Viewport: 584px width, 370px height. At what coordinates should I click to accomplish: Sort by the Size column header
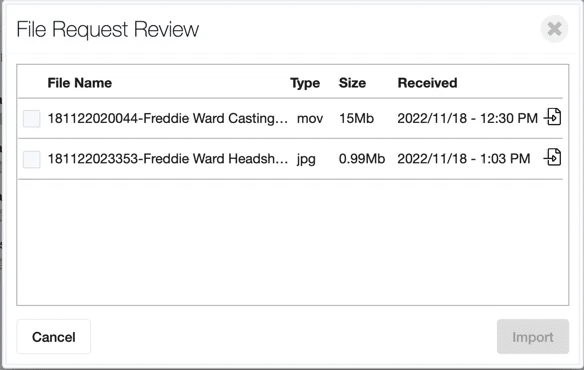tap(352, 83)
